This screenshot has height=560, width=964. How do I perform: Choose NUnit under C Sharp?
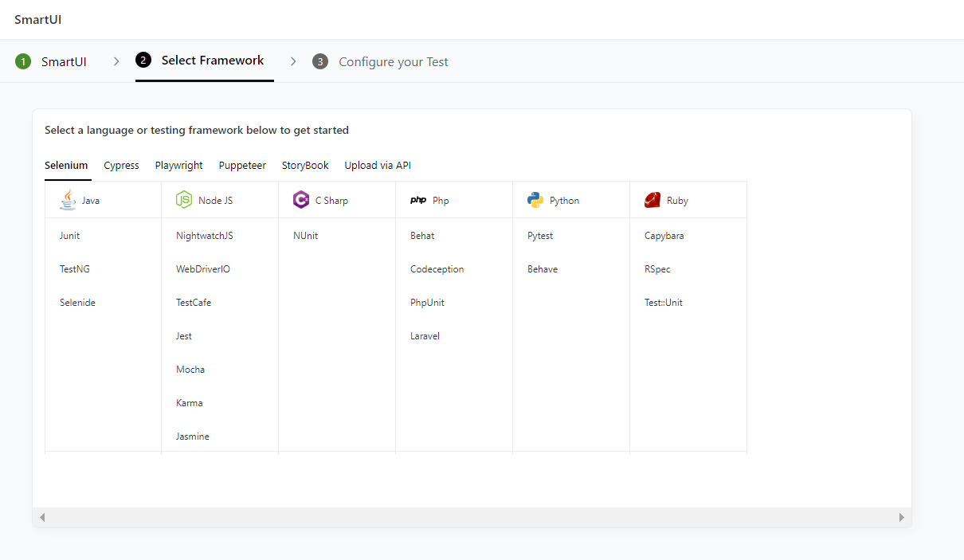point(306,236)
